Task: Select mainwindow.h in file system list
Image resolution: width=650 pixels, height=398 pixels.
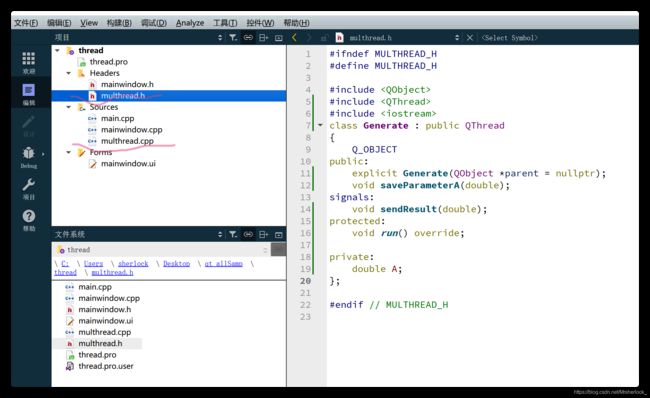Action: (x=104, y=310)
